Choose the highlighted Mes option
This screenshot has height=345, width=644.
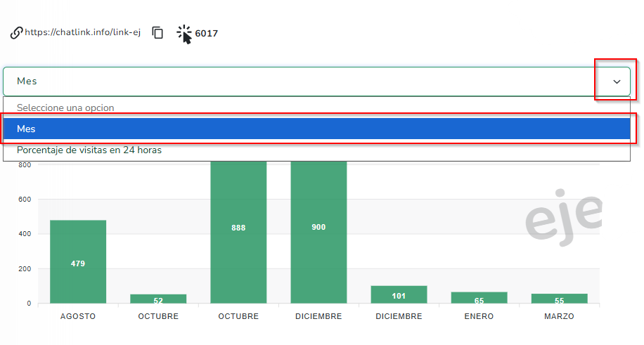coord(316,129)
